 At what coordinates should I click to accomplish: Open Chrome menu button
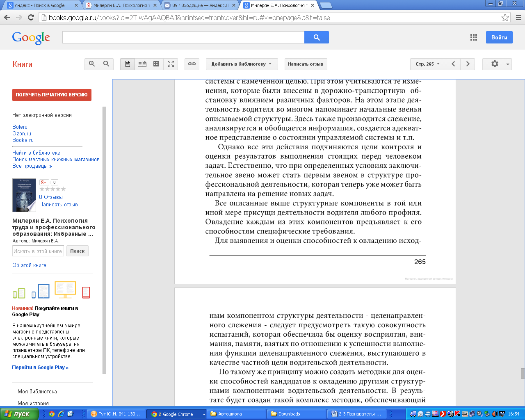[518, 18]
